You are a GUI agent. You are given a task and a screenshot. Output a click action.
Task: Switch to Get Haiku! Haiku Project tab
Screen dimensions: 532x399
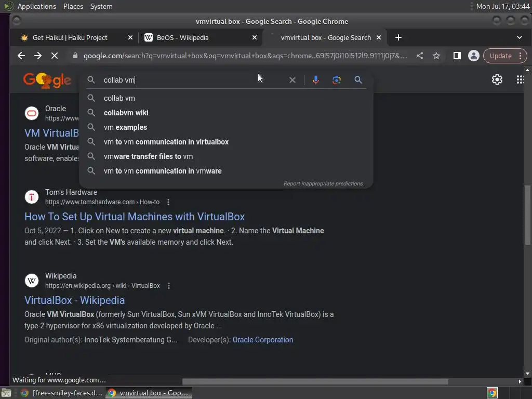pos(70,37)
